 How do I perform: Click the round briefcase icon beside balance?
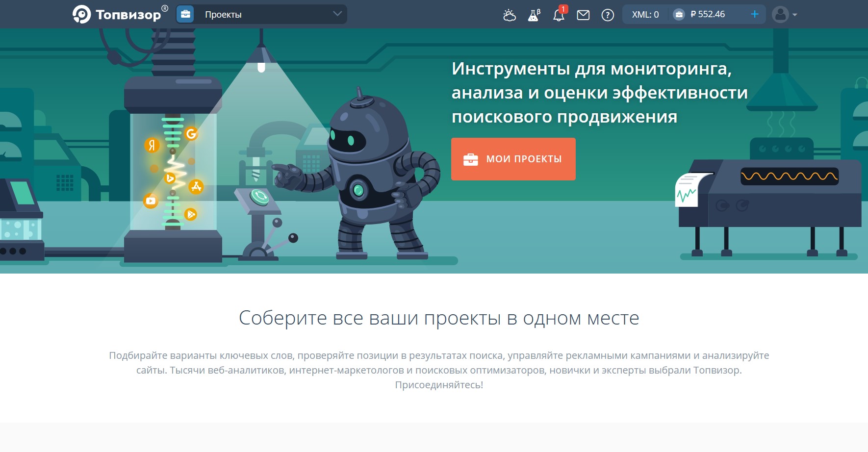[x=679, y=14]
